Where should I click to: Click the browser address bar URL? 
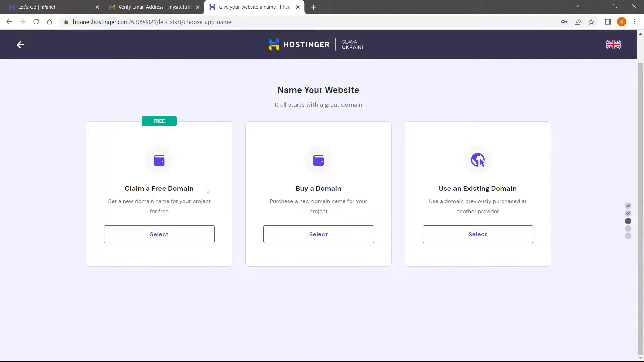pos(152,22)
